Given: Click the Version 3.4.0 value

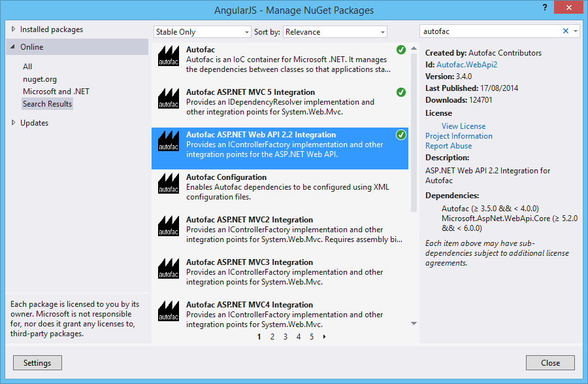Looking at the screenshot, I should (x=464, y=76).
